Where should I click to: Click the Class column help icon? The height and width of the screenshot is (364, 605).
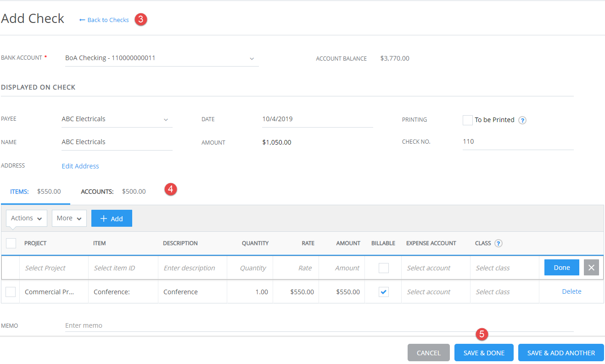[x=499, y=243]
